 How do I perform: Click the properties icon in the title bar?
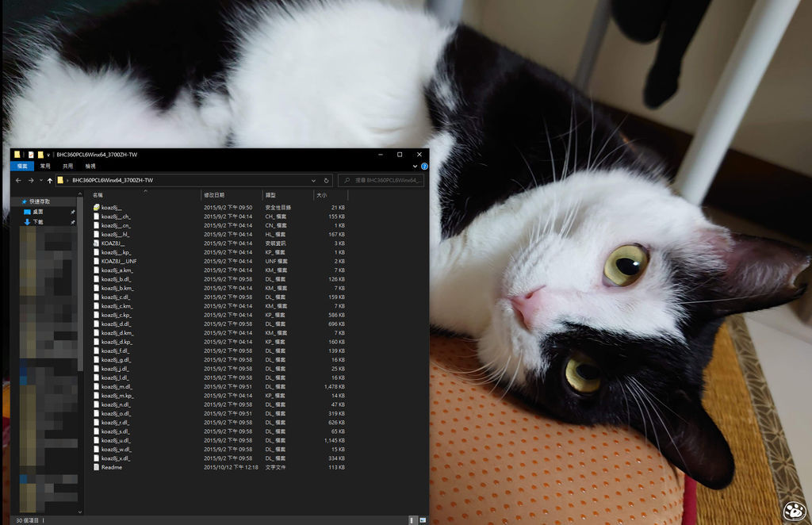(31, 155)
